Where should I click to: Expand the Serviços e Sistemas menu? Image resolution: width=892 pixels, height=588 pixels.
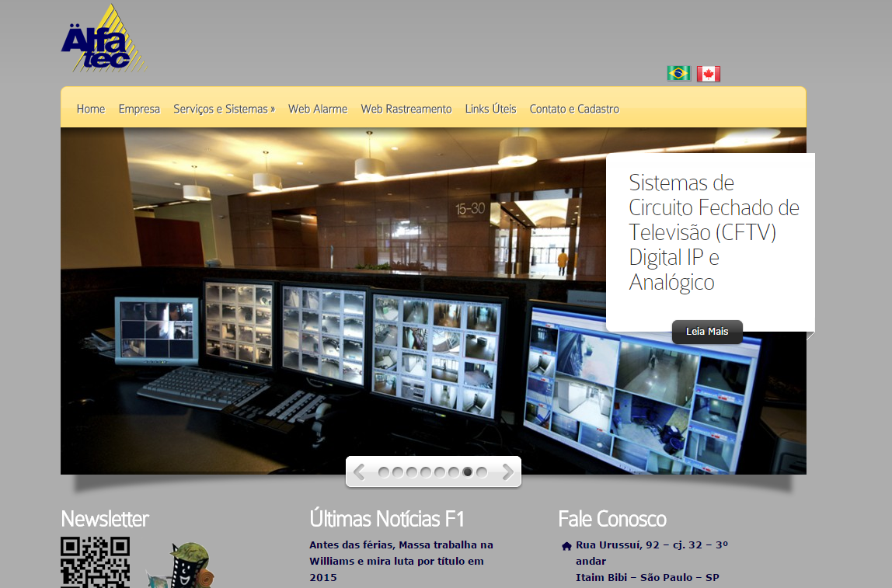224,109
